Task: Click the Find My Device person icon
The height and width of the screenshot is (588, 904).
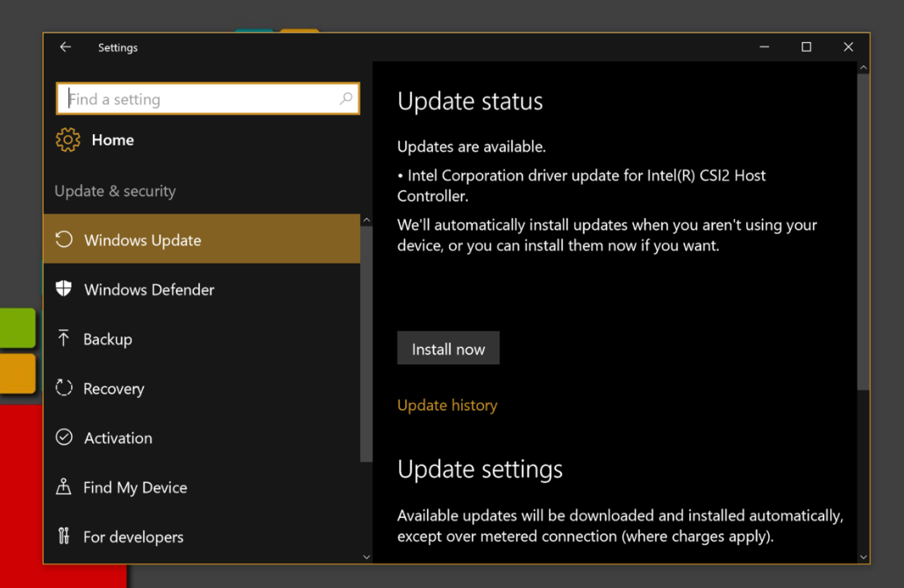Action: pos(63,486)
